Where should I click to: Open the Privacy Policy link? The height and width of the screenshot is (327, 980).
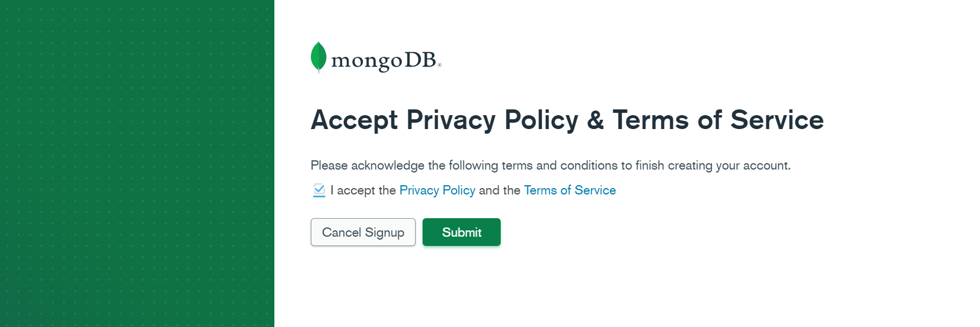(437, 190)
